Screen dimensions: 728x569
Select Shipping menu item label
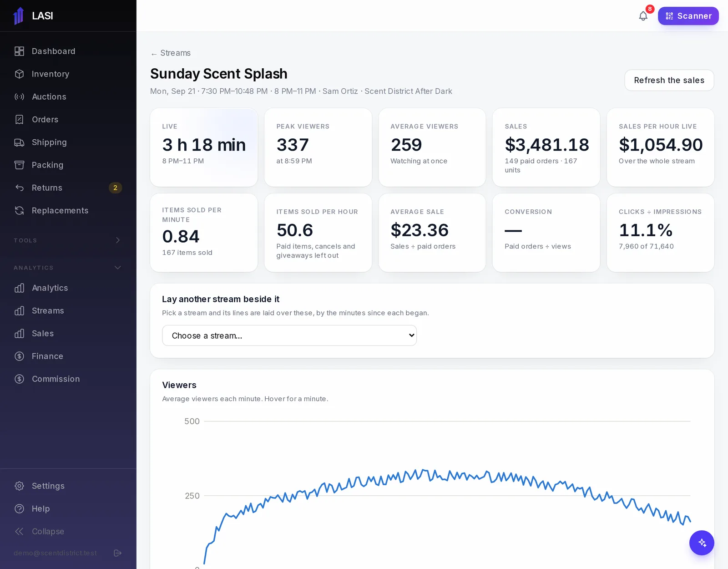[x=49, y=142]
